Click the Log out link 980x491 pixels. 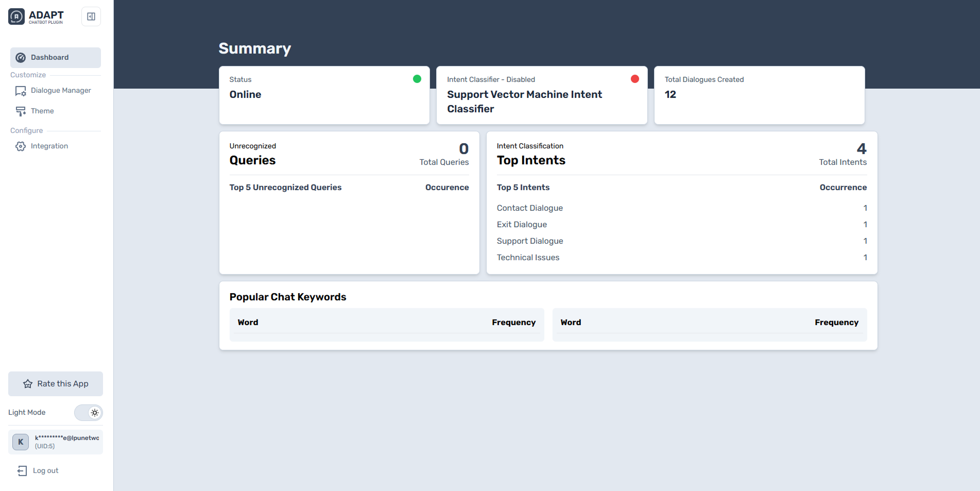(45, 471)
